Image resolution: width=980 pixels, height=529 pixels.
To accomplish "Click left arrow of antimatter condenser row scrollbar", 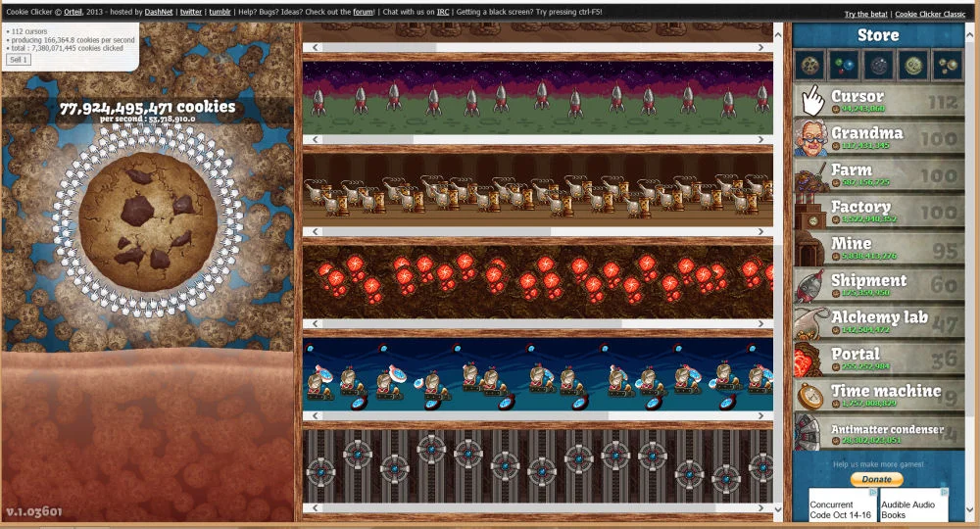I will click(315, 507).
